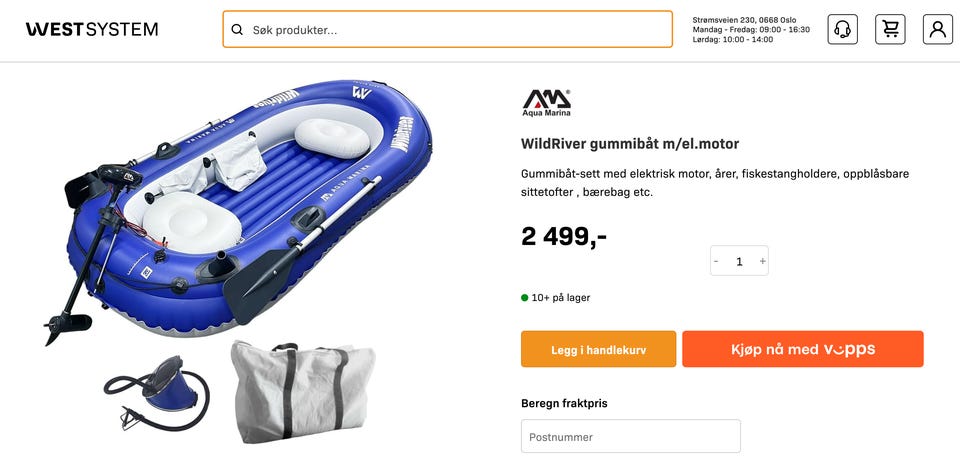Open the WildRiver boat product image
This screenshot has width=960, height=468.
[238, 208]
